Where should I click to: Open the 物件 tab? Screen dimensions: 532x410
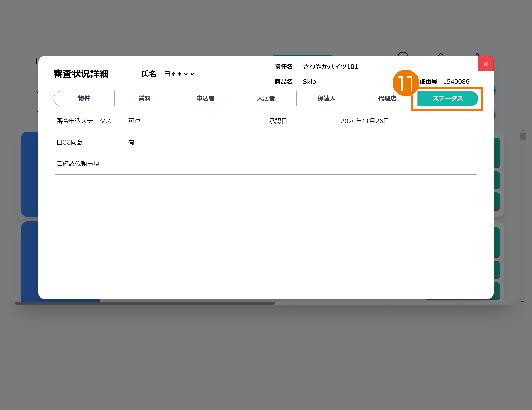(x=84, y=99)
